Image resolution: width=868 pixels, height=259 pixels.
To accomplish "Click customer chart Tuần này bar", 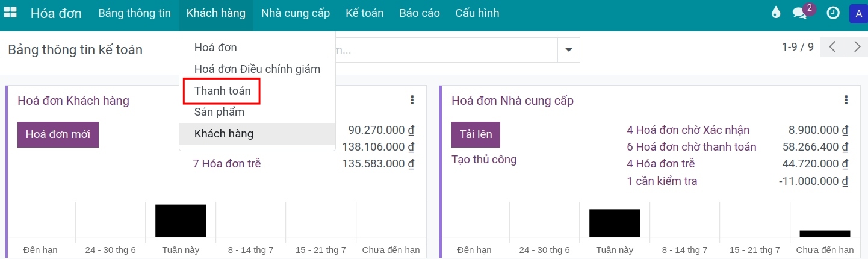I will 181,220.
